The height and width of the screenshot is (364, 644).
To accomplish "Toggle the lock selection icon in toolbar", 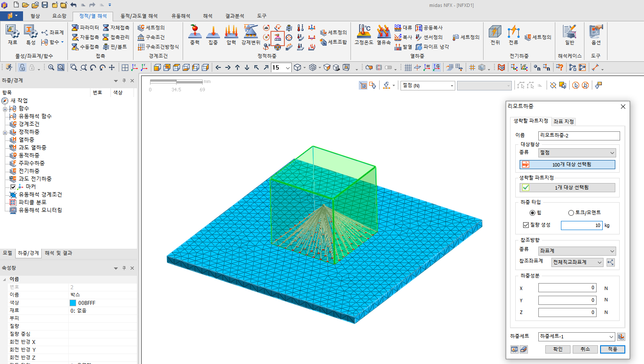I will 22,67.
